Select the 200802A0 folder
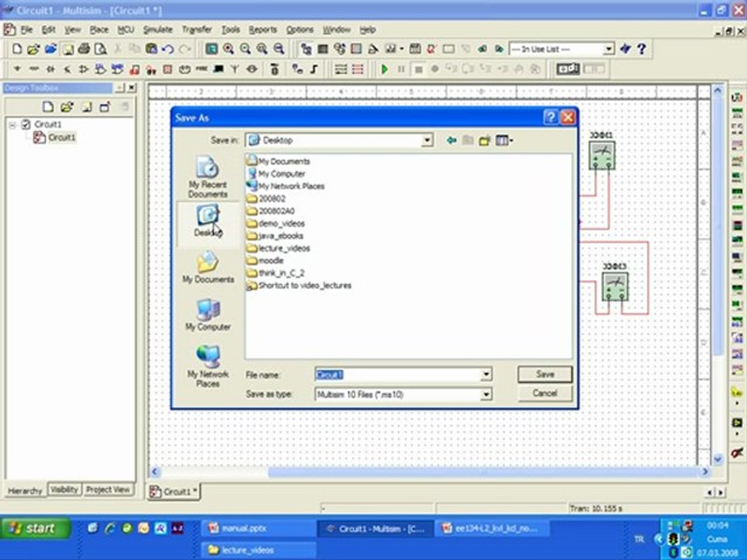The width and height of the screenshot is (747, 560). point(271,211)
